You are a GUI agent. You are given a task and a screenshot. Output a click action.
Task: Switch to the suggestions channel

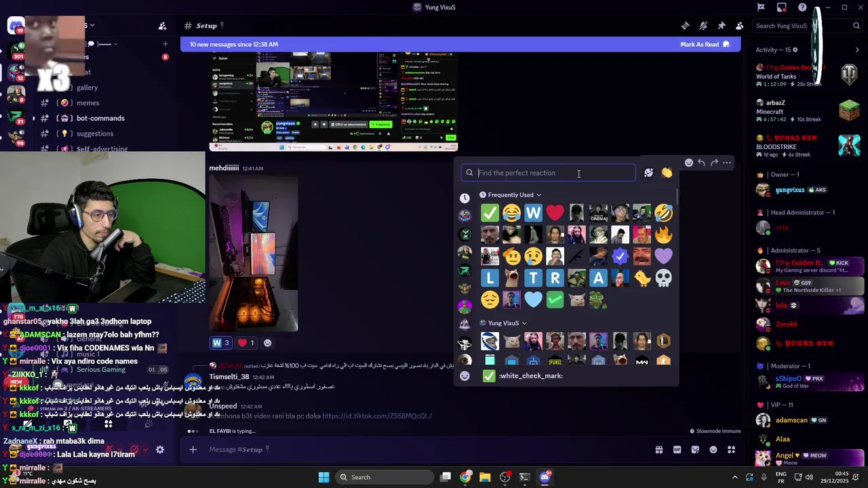coord(95,134)
